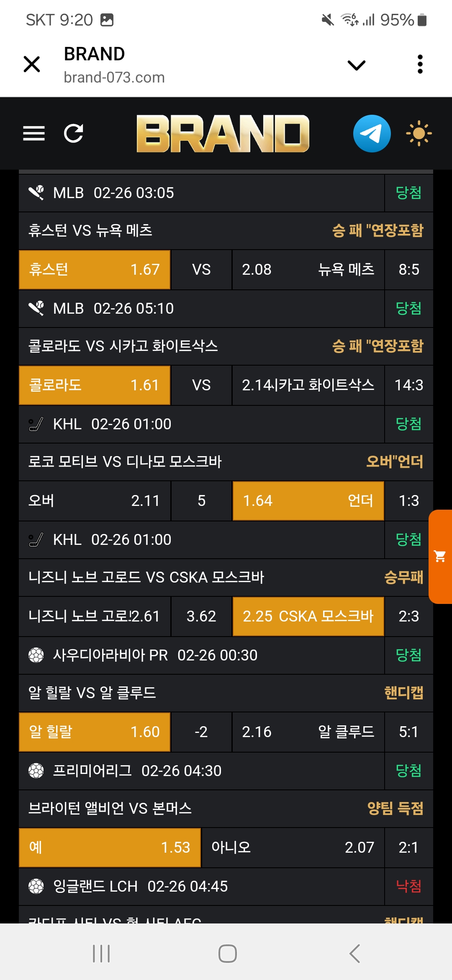Expand the browser page dropdown chevron
452x980 pixels.
click(357, 65)
